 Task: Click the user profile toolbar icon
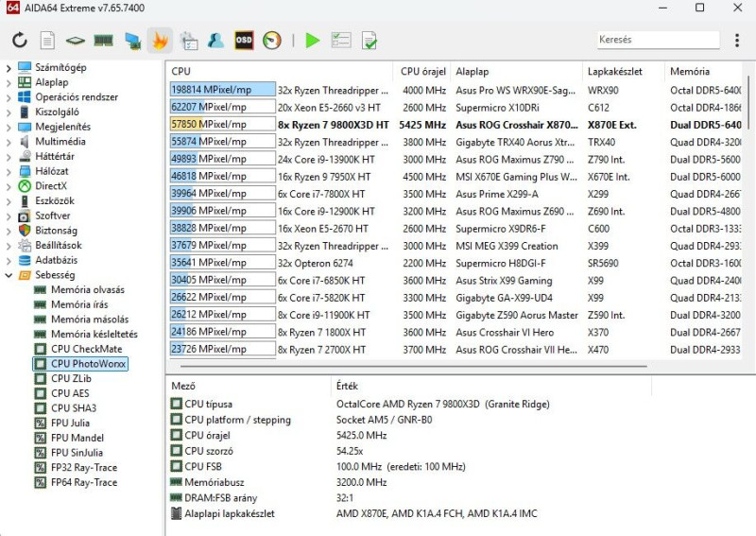click(x=215, y=41)
